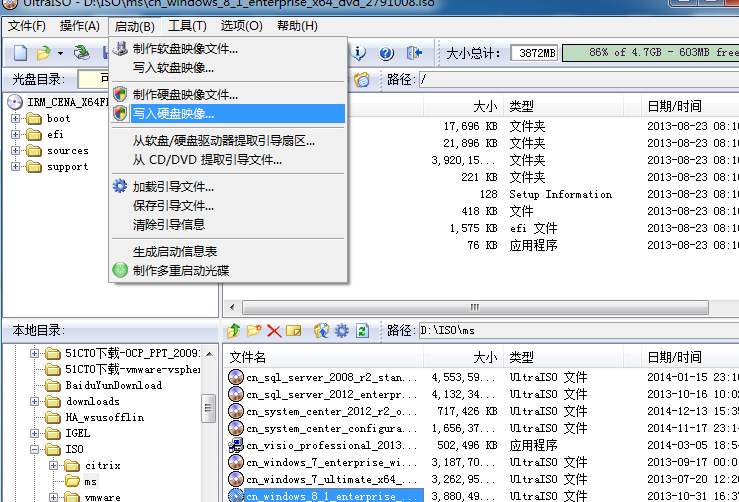Click the open CD/DVD toolbar icon

point(81,53)
